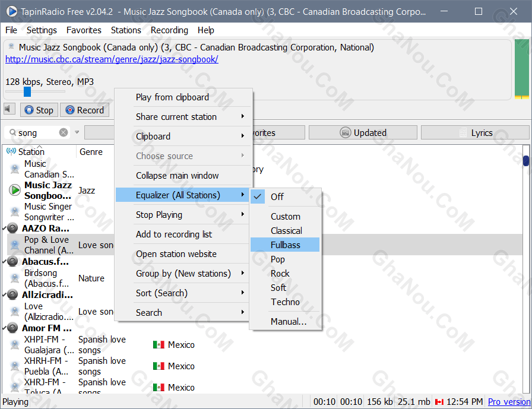Image resolution: width=532 pixels, height=409 pixels.
Task: Click the station icon beside XHRH-FM Puebla
Action: pyautogui.click(x=15, y=366)
